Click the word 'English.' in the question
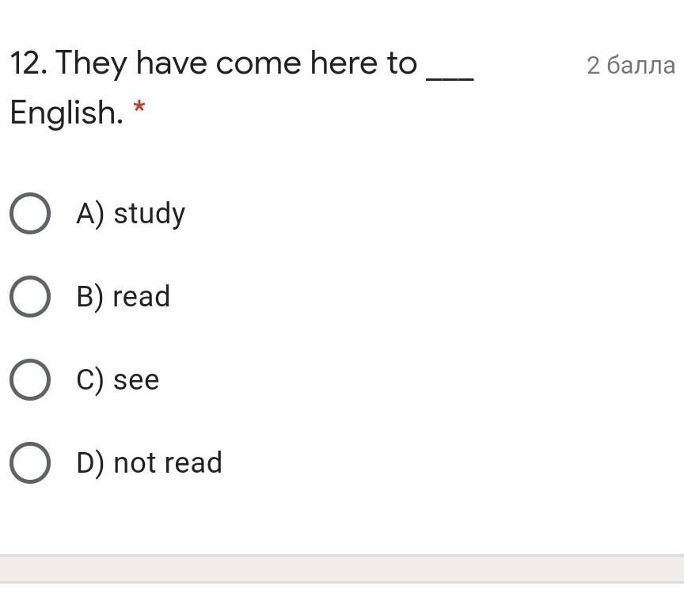684x616 pixels. (66, 112)
